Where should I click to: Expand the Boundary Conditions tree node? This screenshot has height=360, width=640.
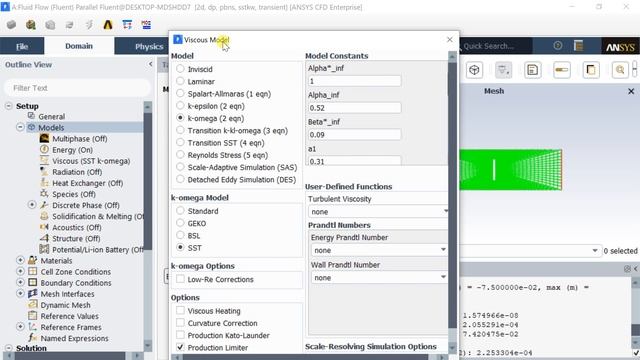click(x=20, y=282)
